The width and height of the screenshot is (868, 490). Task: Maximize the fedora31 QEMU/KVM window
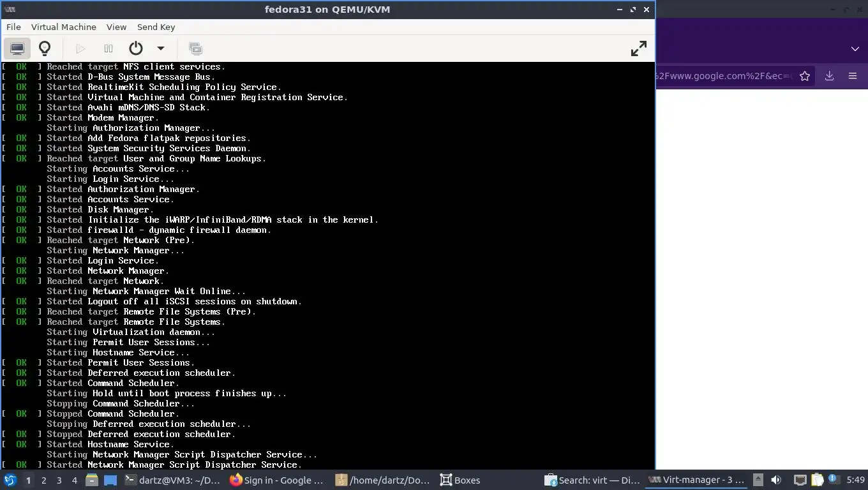point(633,10)
